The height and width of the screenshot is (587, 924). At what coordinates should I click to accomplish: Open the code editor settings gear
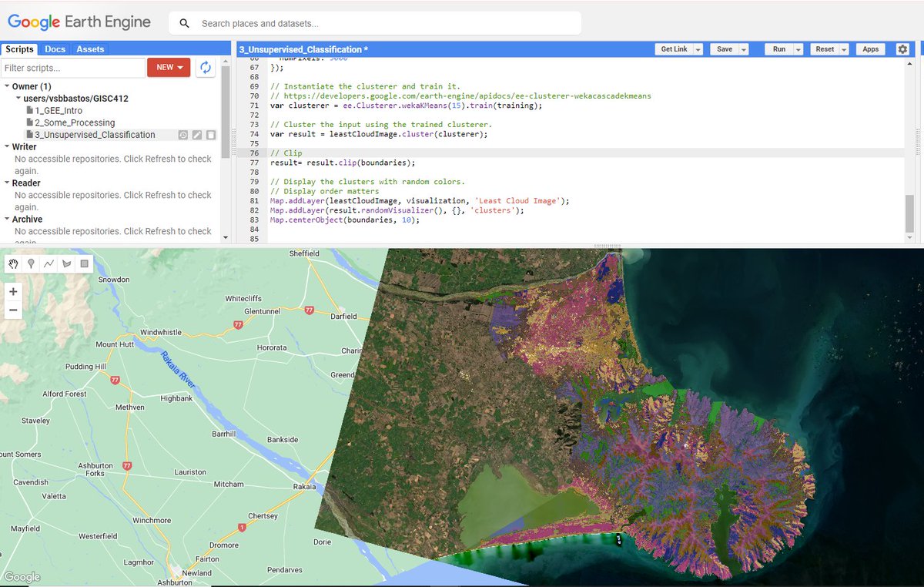point(902,49)
